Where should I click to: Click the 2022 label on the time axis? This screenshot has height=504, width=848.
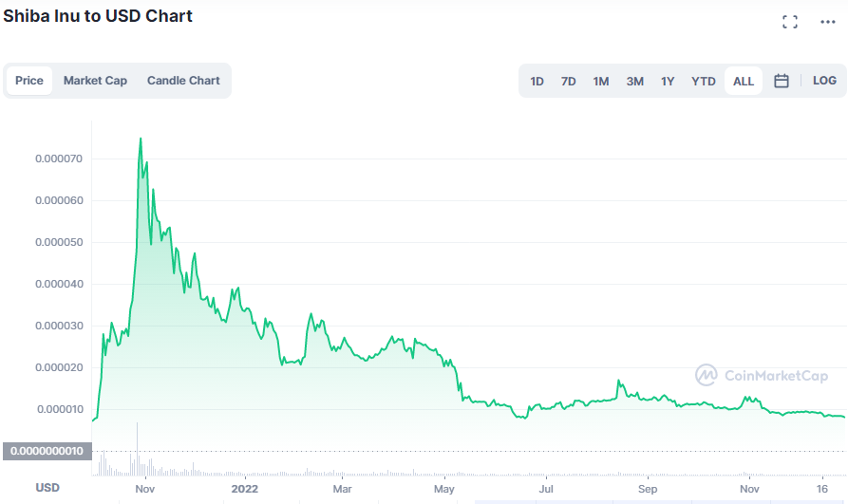coord(245,489)
